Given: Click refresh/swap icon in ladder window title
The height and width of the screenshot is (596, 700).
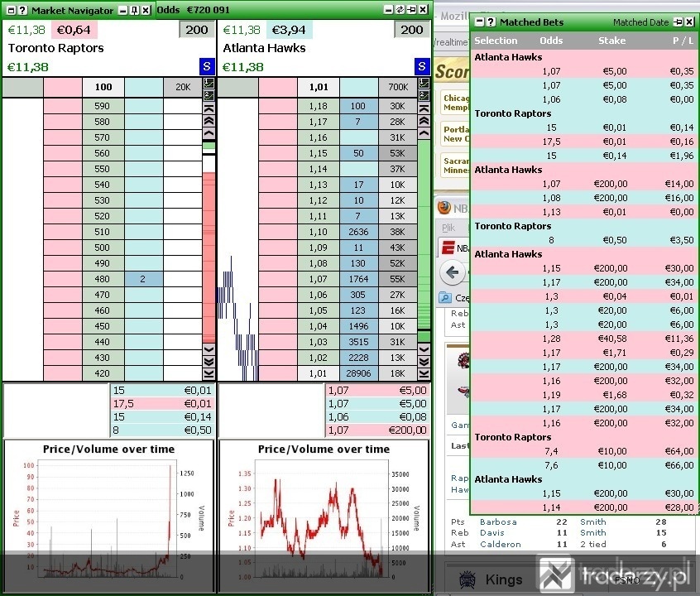Looking at the screenshot, I should pos(400,9).
